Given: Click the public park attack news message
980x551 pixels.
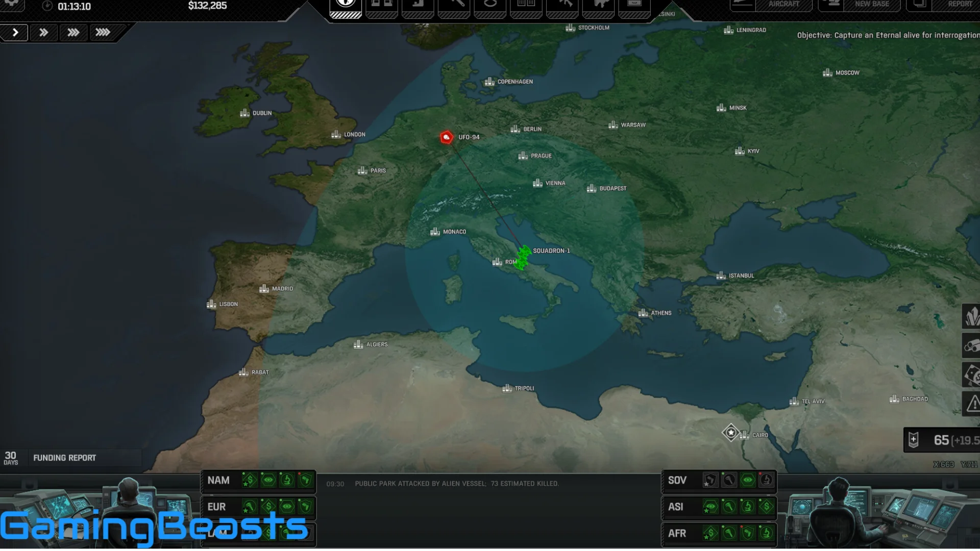Looking at the screenshot, I should point(457,484).
